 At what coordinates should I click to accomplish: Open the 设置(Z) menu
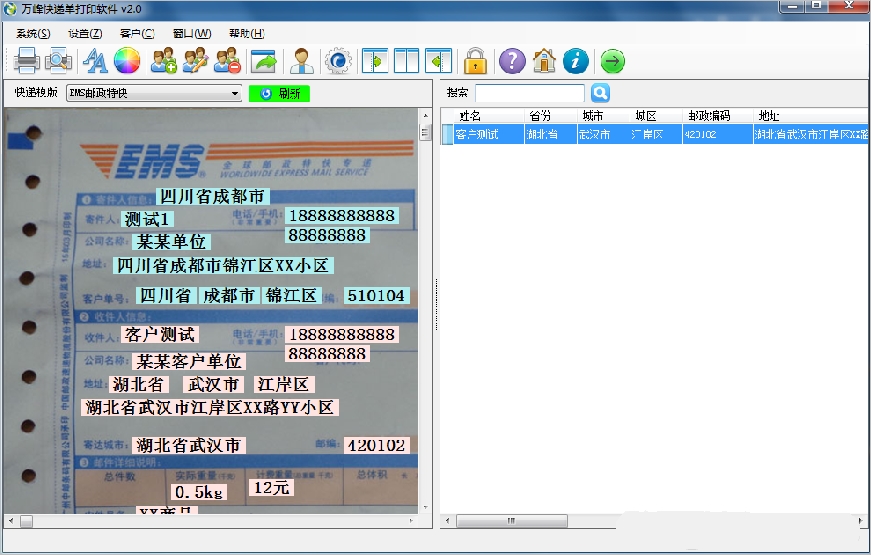coord(85,33)
